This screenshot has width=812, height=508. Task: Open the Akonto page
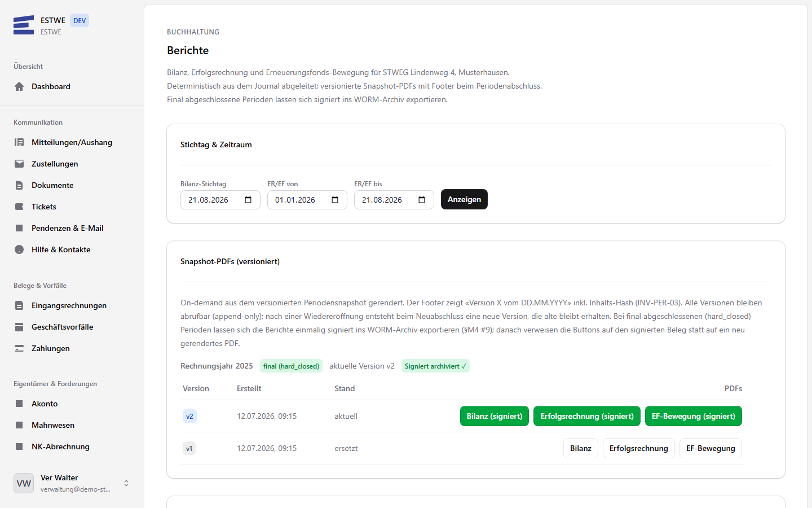(x=72, y=404)
